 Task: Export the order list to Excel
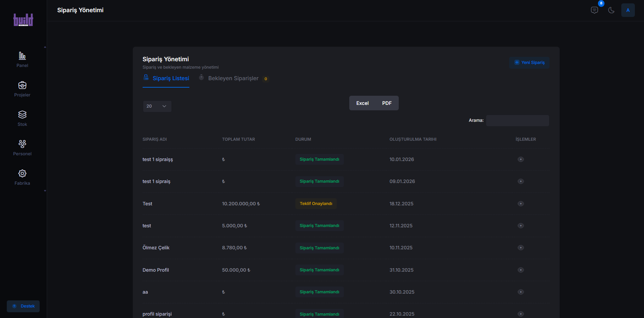(362, 103)
